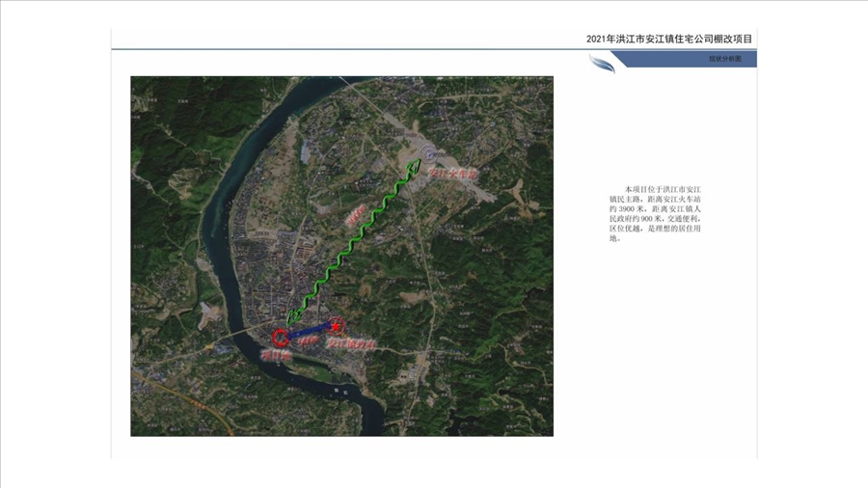868x488 pixels.
Task: Click the green wavy distance arrow
Action: pyautogui.click(x=353, y=242)
